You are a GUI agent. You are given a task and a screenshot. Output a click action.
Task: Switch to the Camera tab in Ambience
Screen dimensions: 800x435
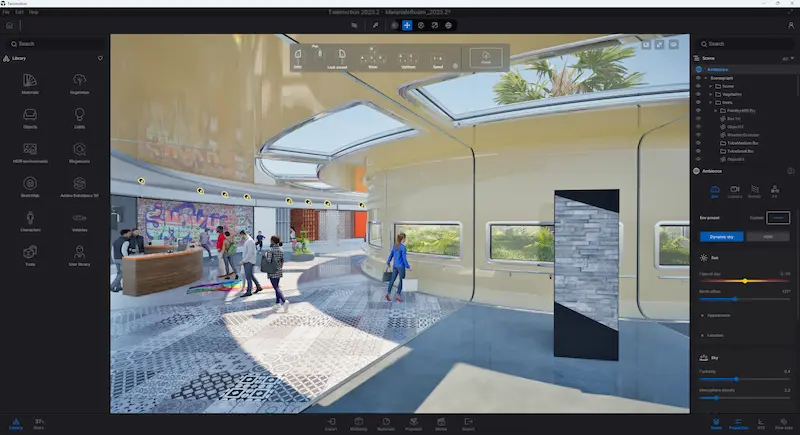[x=734, y=190]
